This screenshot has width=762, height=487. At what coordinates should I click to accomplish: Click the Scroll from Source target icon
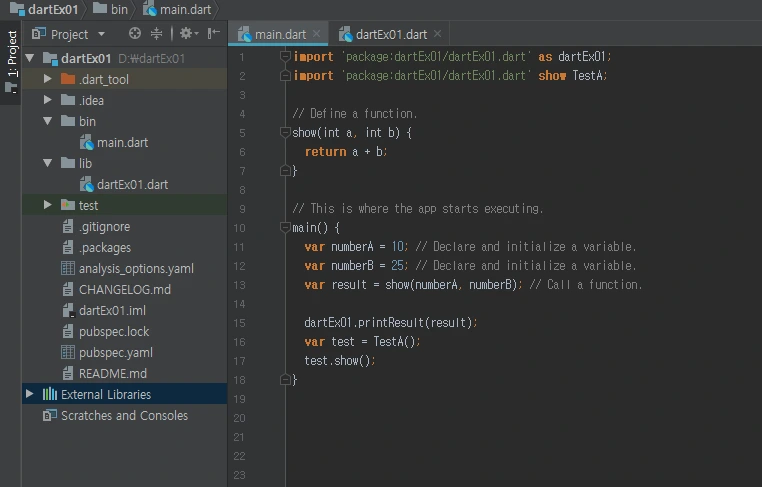pyautogui.click(x=135, y=34)
